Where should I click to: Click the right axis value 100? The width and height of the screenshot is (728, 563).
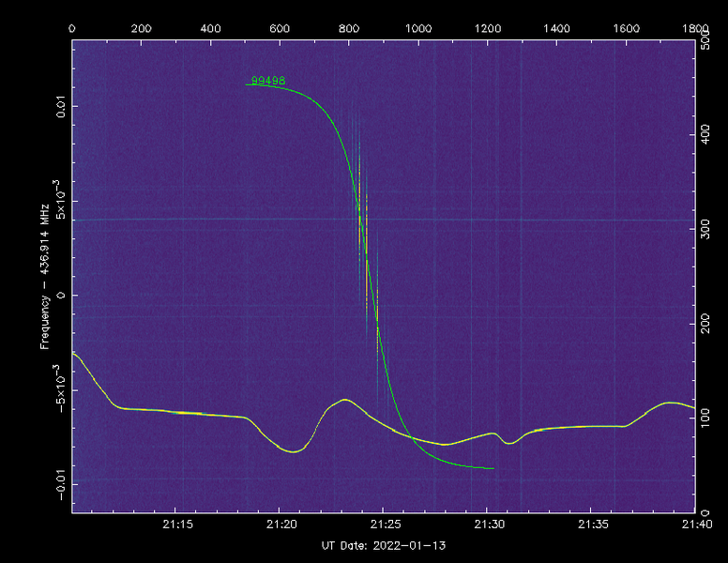705,418
